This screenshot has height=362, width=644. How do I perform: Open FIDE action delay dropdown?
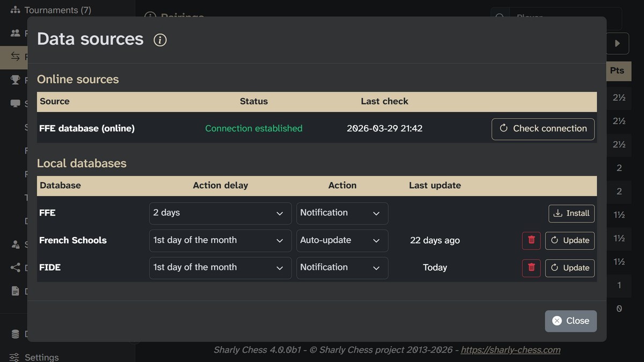pyautogui.click(x=220, y=268)
